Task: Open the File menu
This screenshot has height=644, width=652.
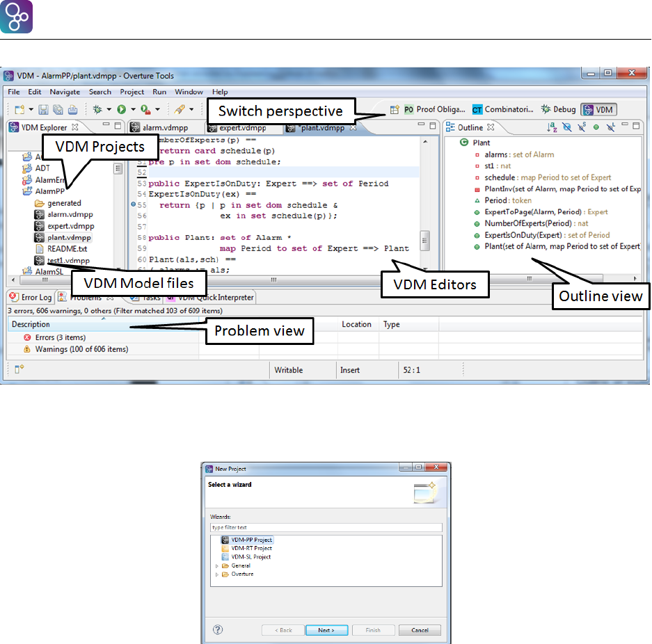Action: click(x=14, y=92)
